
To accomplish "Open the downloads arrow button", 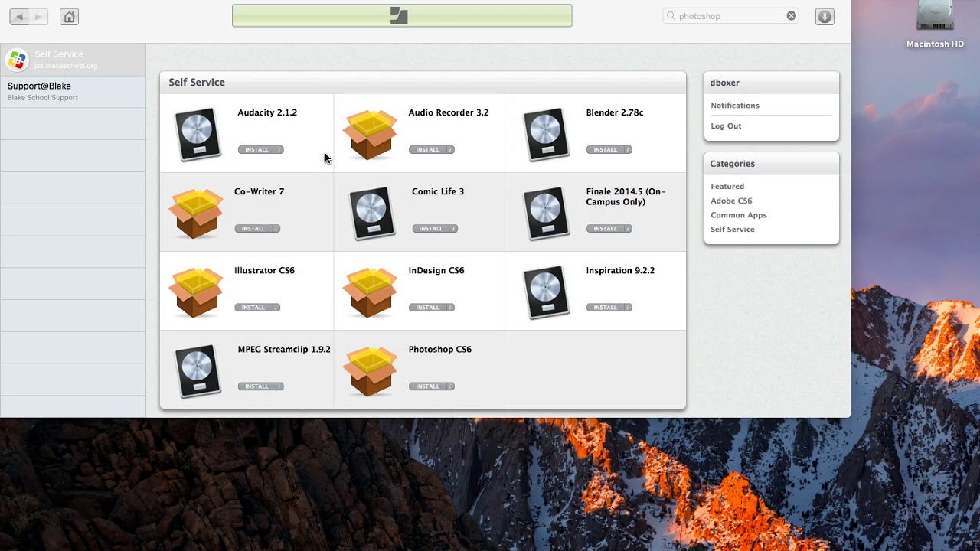I will [x=825, y=16].
